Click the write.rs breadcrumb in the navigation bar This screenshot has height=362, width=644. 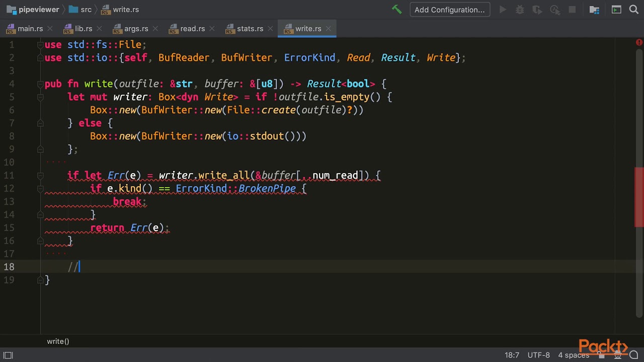120,10
